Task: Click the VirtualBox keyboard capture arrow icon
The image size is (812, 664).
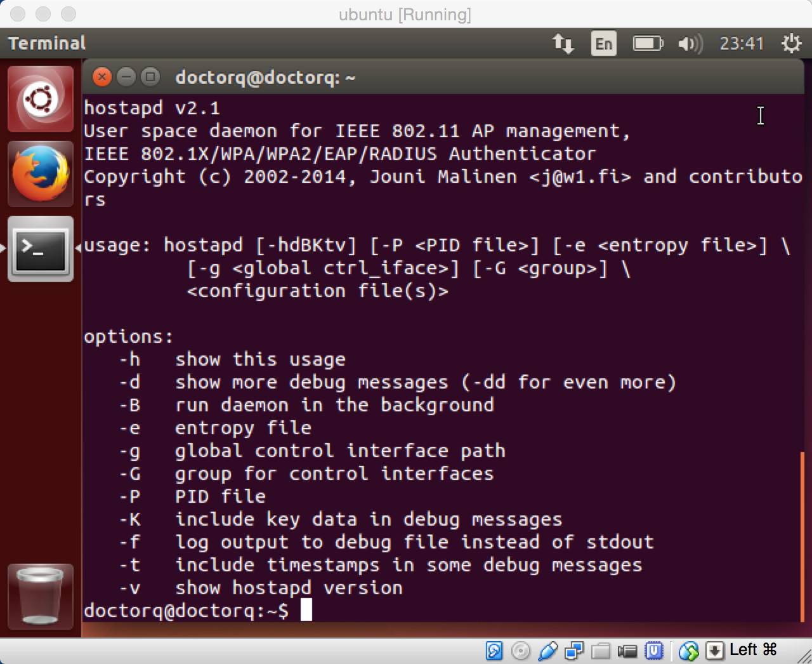Action: 715,651
